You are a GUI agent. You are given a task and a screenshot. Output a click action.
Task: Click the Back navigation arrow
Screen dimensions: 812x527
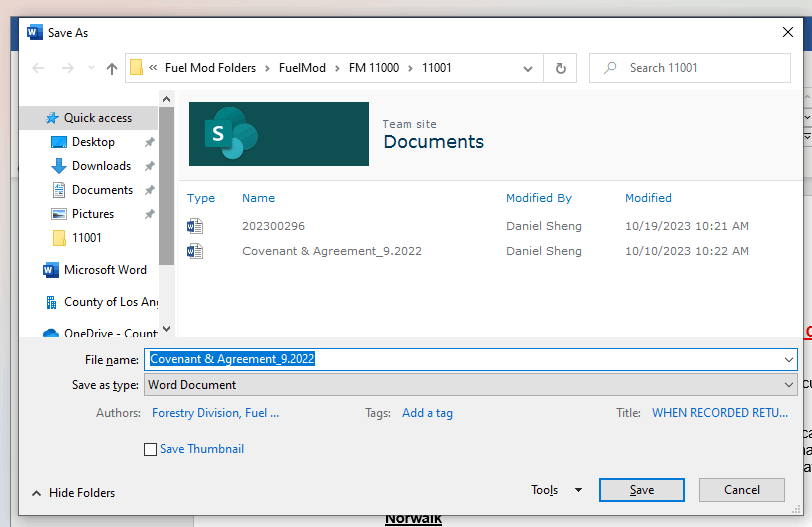38,68
